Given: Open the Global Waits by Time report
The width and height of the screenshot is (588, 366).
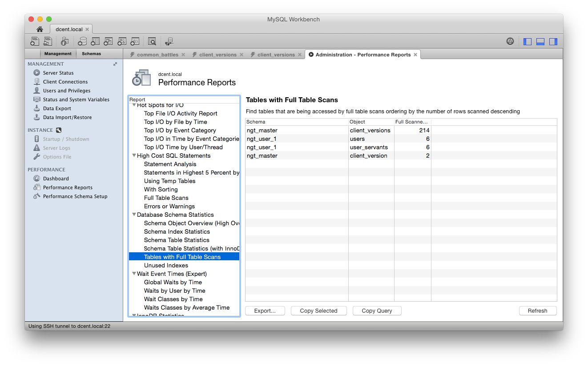Looking at the screenshot, I should (x=173, y=282).
